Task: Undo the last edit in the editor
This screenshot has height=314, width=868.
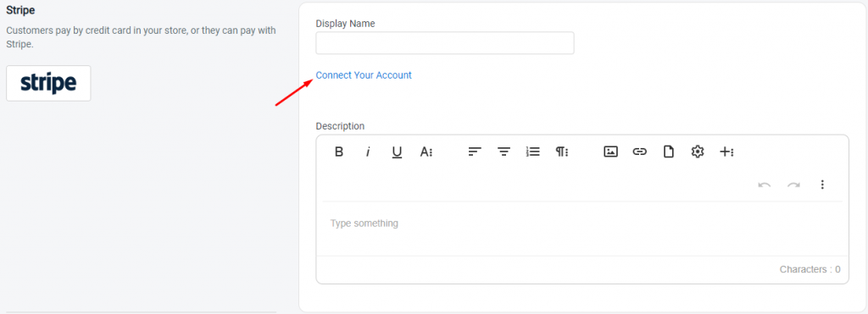Action: [765, 185]
